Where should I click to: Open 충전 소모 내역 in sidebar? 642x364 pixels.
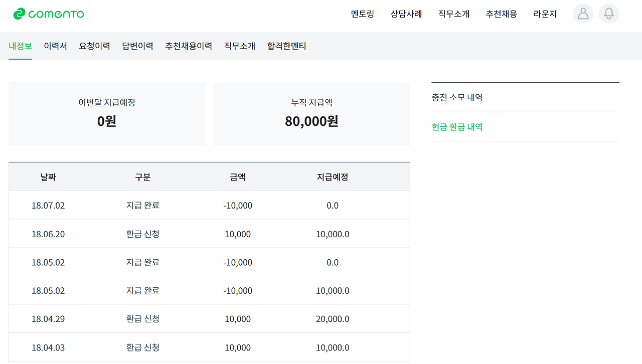(x=457, y=97)
